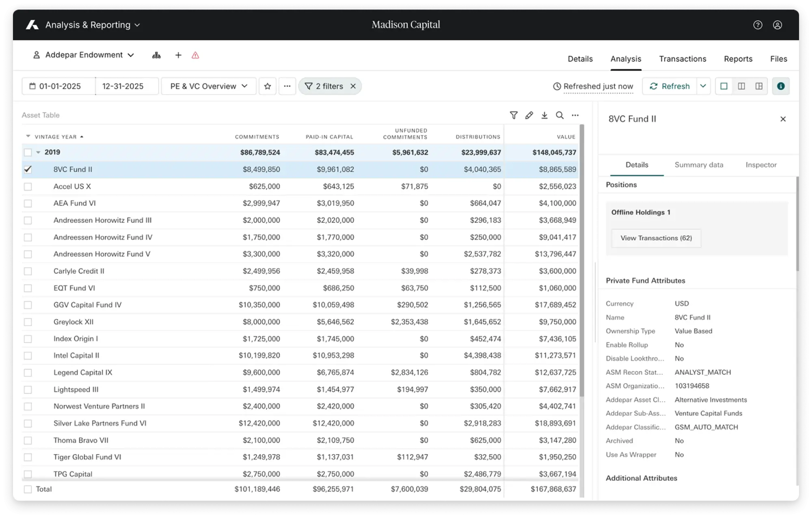
Task: Click the Paid-In Capital column header
Action: tap(329, 137)
